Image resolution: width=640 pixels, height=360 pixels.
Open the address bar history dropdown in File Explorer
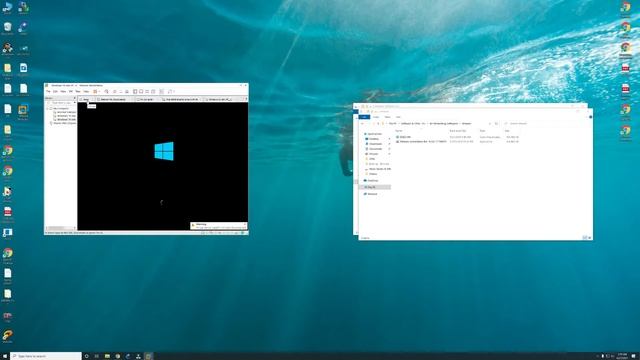coord(490,123)
